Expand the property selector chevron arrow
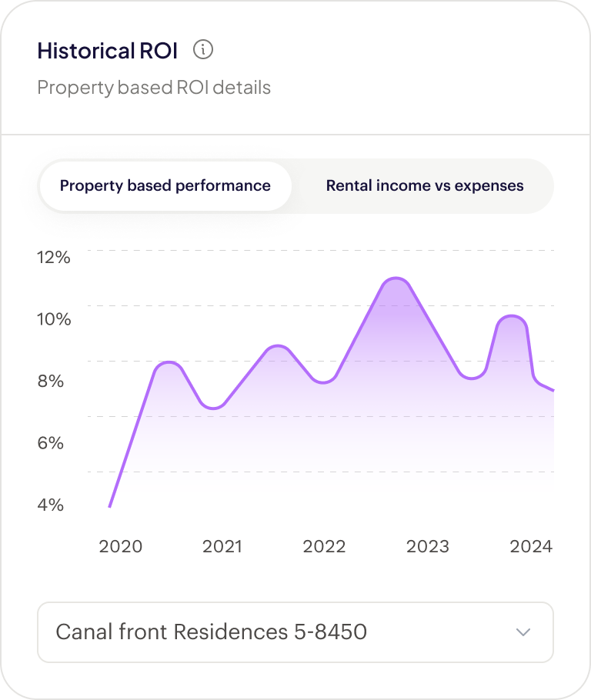The width and height of the screenshot is (591, 700). tap(523, 632)
